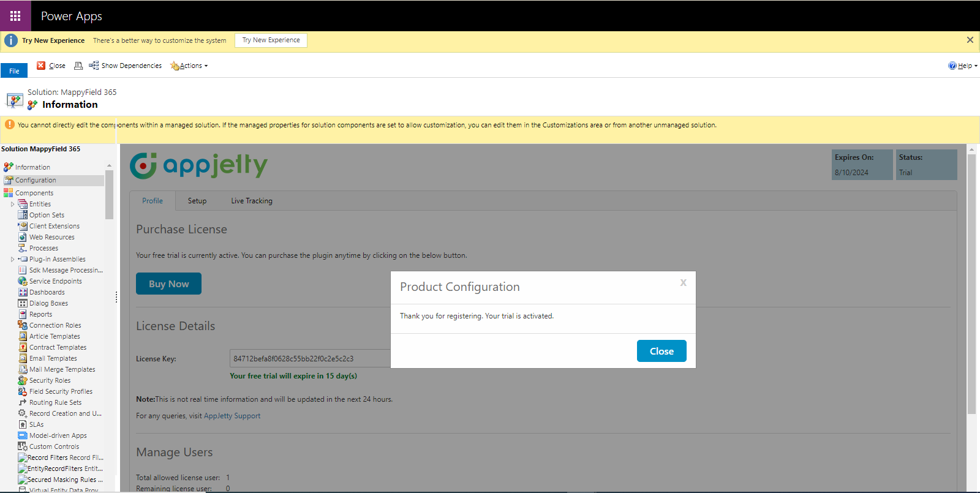The height and width of the screenshot is (493, 980).
Task: Click the Model-driven Apps icon
Action: click(23, 435)
